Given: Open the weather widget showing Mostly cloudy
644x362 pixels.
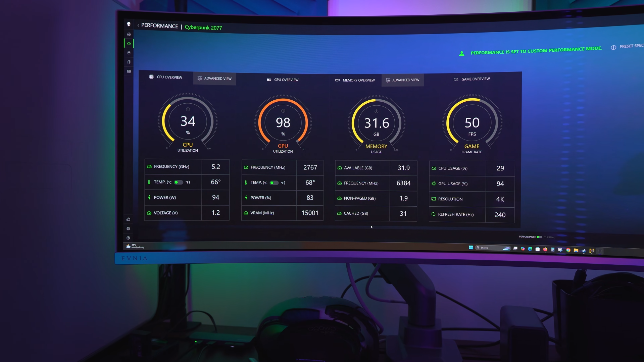Looking at the screenshot, I should pos(136,246).
